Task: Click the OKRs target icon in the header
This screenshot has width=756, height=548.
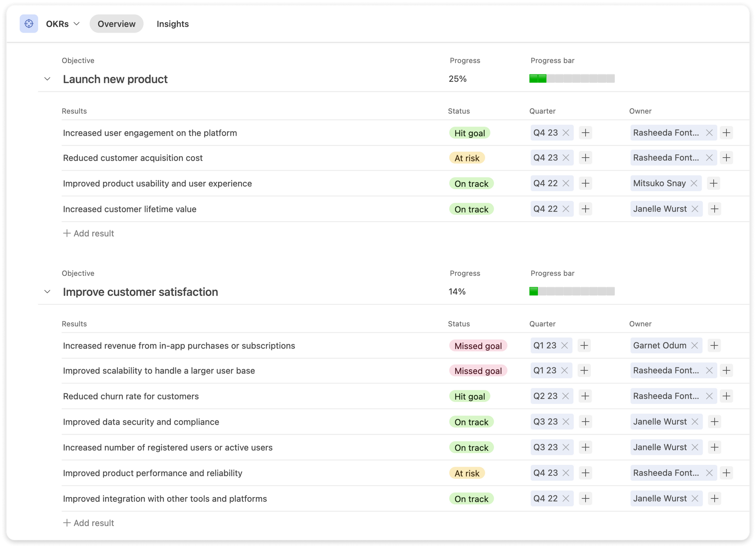Action: pyautogui.click(x=29, y=23)
